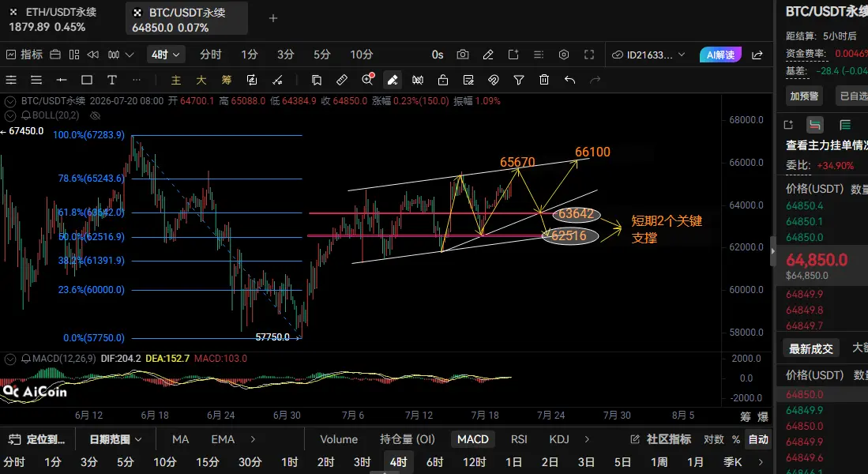
Task: Lock drawings with the padlock icon
Action: coord(443,81)
